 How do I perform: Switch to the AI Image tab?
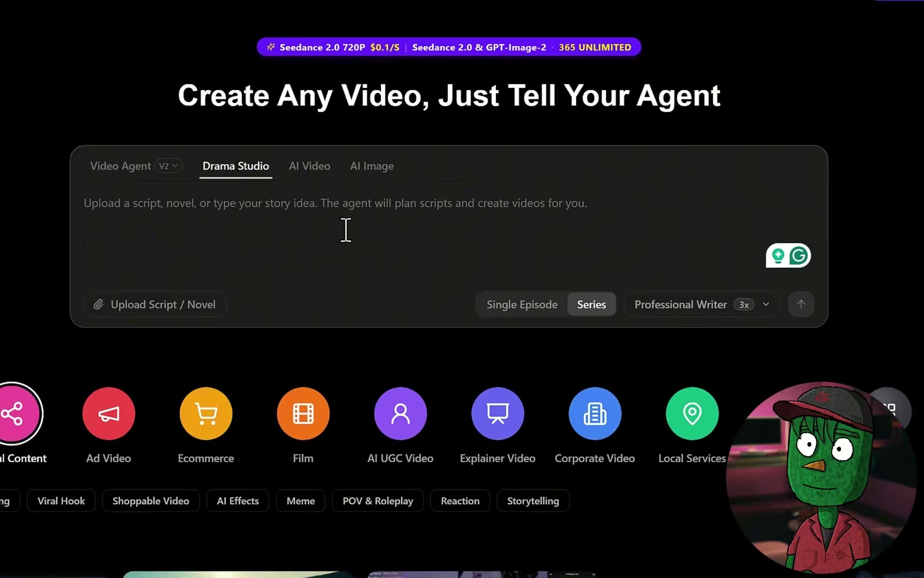click(372, 166)
